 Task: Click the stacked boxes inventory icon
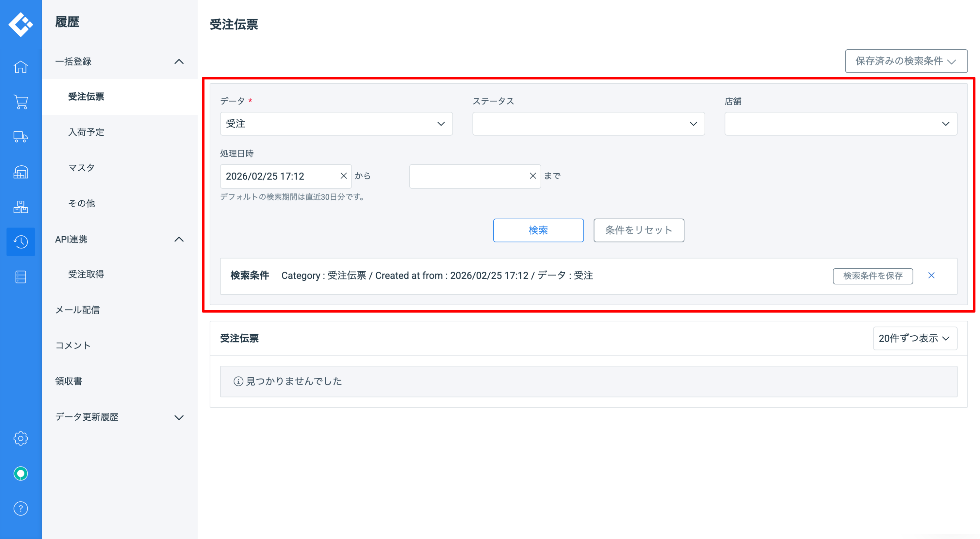pyautogui.click(x=21, y=207)
